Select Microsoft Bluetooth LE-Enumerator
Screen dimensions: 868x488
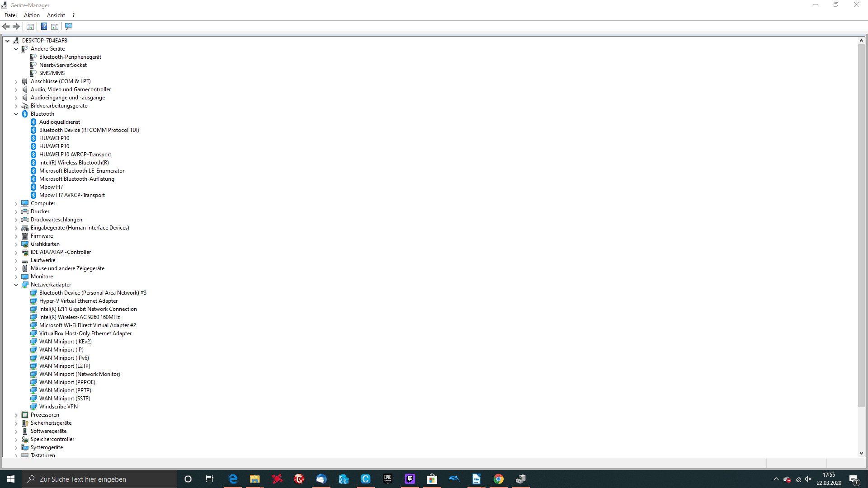click(x=82, y=171)
